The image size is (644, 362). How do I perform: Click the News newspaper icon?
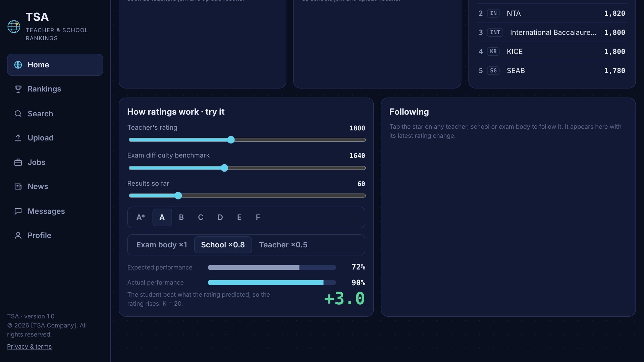coord(18,186)
